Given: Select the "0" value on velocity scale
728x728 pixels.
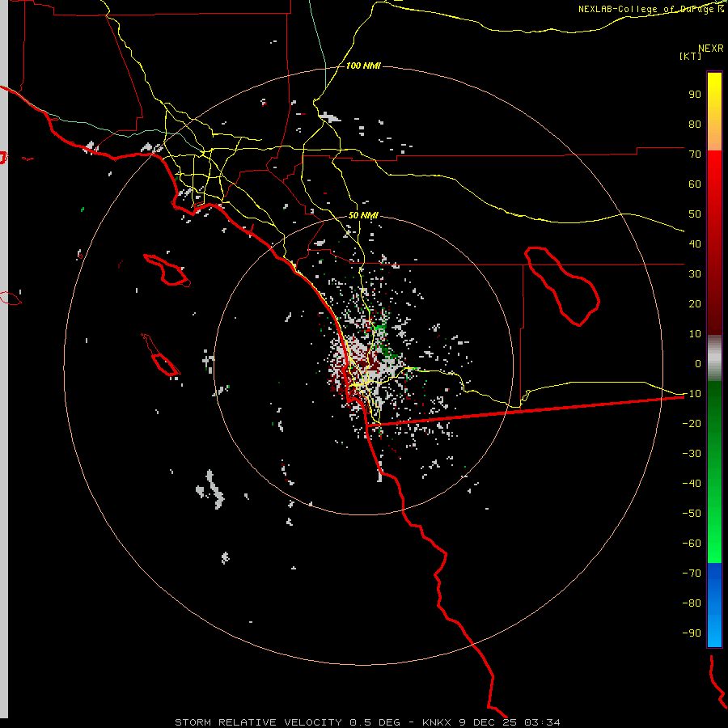Looking at the screenshot, I should 698,363.
